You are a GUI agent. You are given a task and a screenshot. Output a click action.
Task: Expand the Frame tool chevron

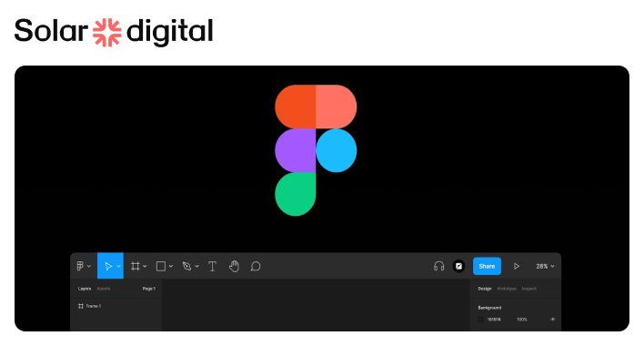pyautogui.click(x=145, y=266)
